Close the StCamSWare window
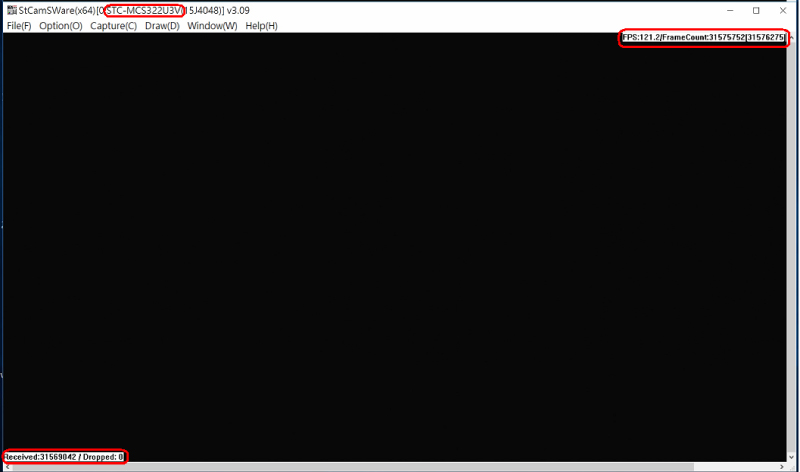The height and width of the screenshot is (472, 800). point(783,10)
